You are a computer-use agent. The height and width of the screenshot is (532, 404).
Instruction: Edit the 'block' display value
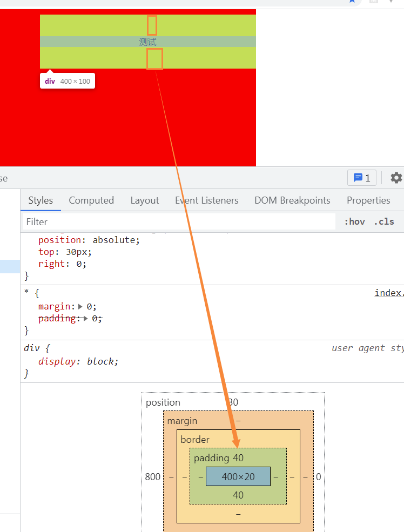(x=100, y=361)
